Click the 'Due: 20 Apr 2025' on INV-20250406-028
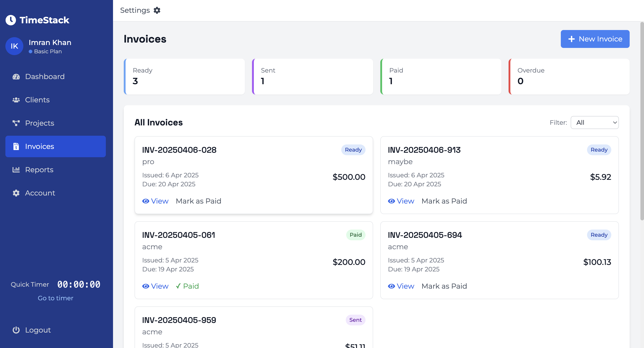 pyautogui.click(x=169, y=184)
